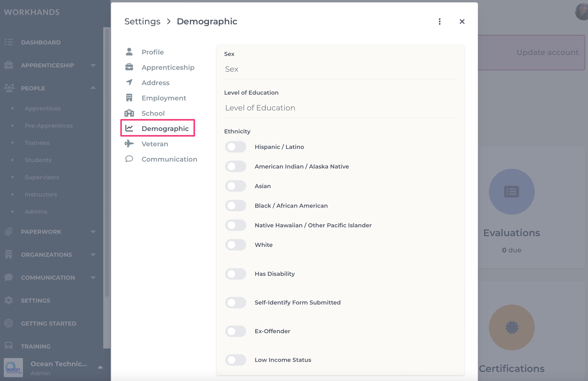Open the Sex dropdown field

pyautogui.click(x=340, y=69)
